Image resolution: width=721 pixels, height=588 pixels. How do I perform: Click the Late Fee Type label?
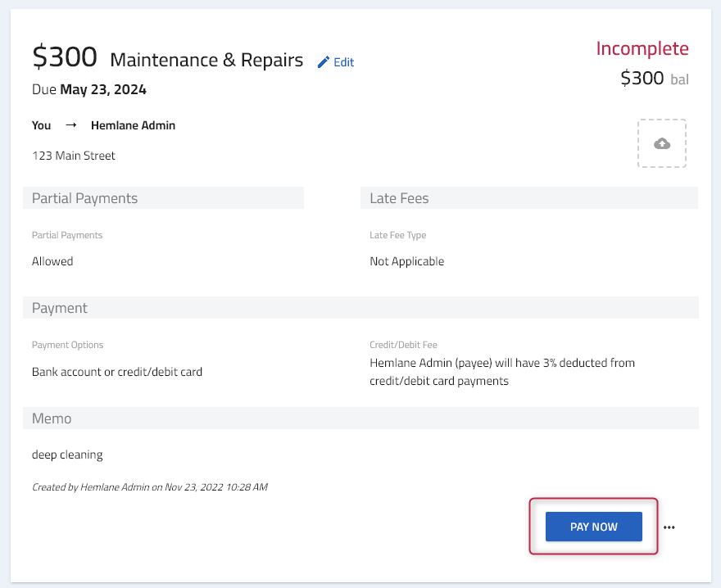[x=397, y=235]
